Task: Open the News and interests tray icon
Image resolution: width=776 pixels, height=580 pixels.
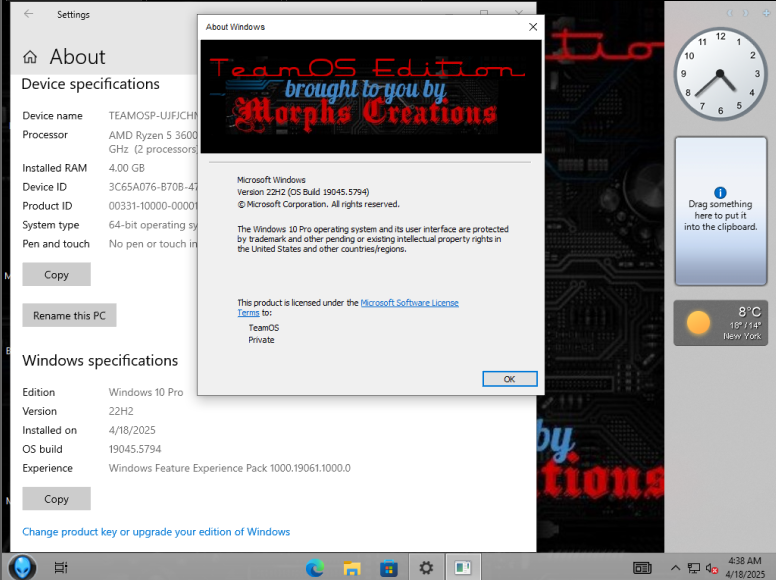Action: point(642,568)
